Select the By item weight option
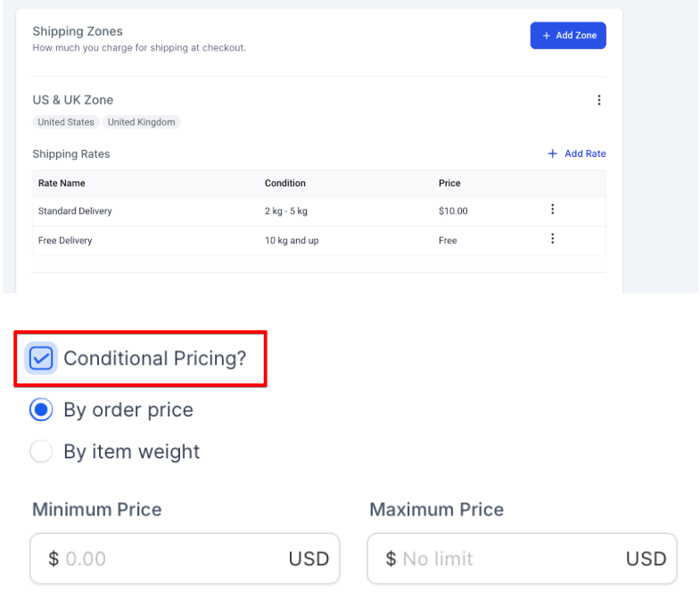 pyautogui.click(x=42, y=452)
